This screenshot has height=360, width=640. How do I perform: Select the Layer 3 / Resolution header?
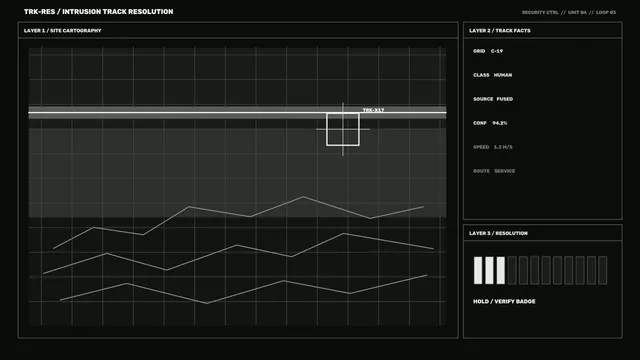pos(498,233)
